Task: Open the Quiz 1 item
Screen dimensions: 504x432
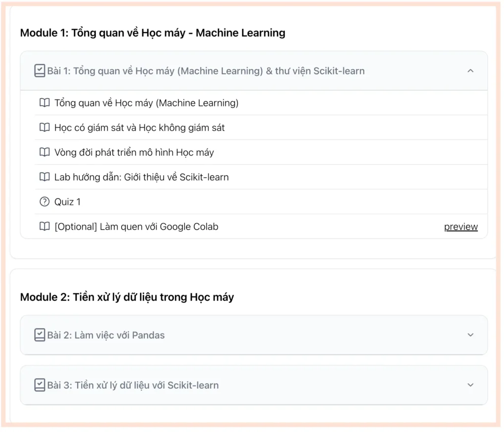Action: tap(67, 202)
